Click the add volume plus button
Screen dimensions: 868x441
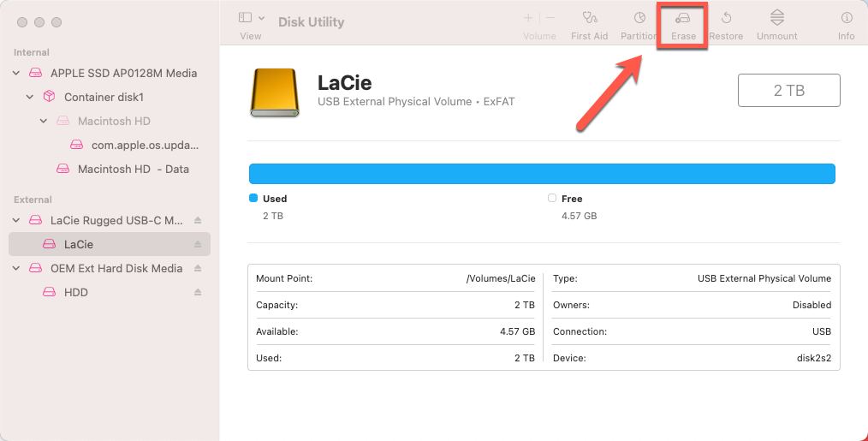coord(528,18)
